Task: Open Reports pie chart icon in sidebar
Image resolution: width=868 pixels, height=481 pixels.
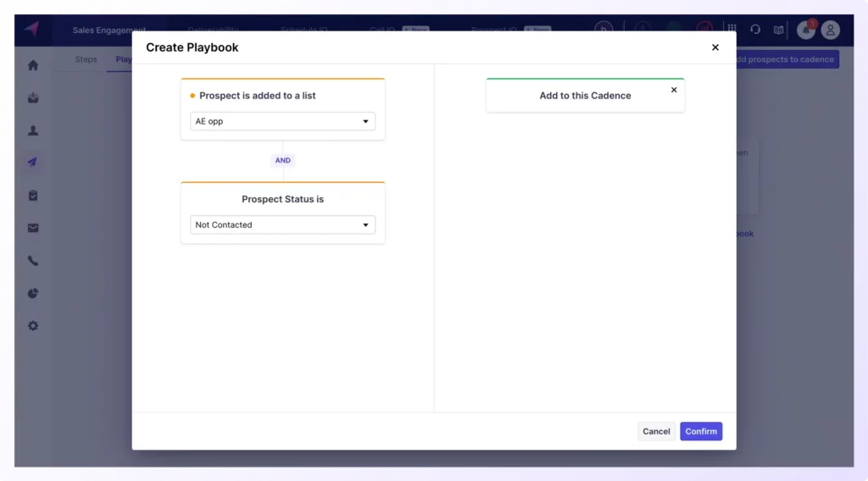Action: click(33, 293)
